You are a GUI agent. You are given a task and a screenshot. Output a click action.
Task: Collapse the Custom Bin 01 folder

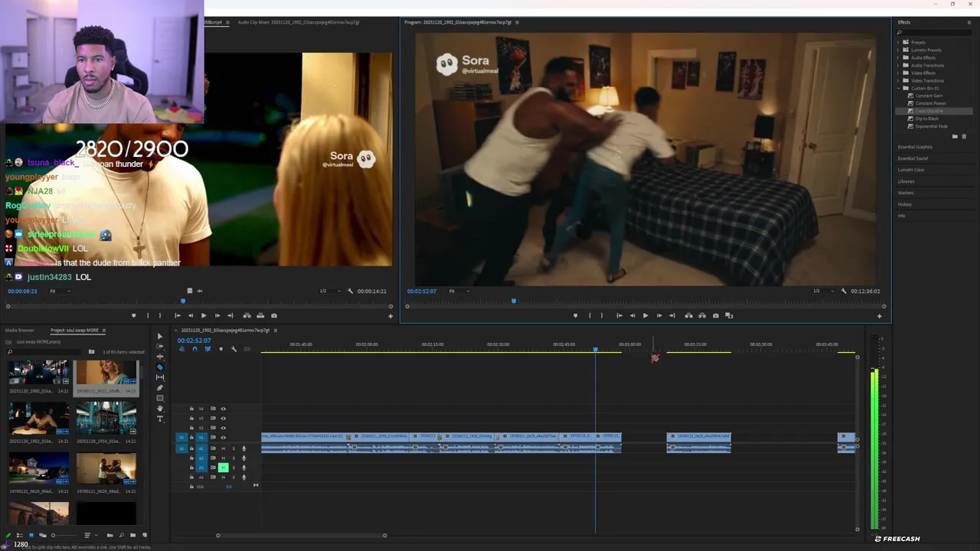899,88
